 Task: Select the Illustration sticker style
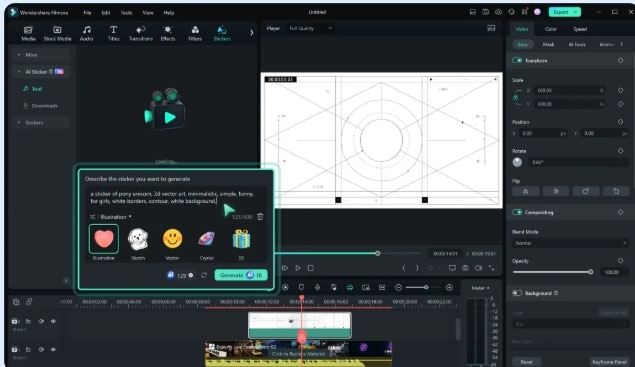click(x=104, y=242)
